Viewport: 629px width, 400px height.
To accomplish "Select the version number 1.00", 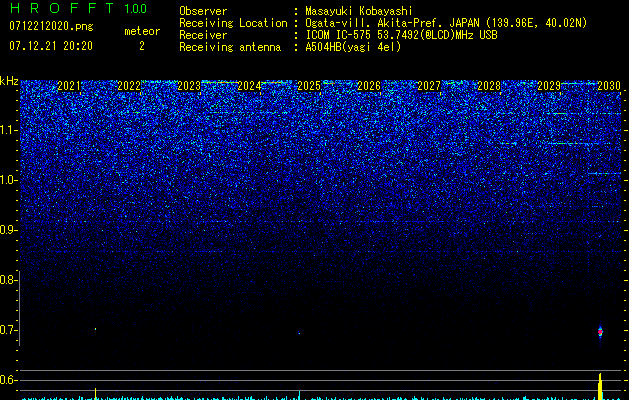I will coord(135,9).
